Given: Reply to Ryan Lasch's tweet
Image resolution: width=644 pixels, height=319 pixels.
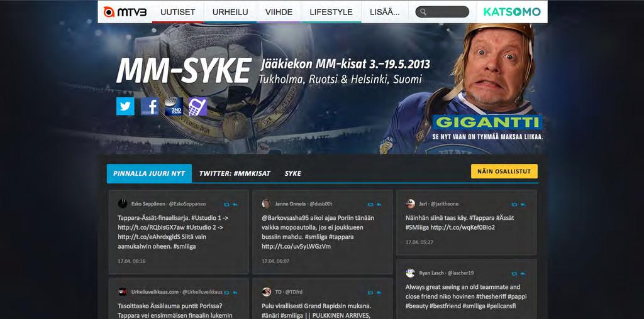Looking at the screenshot, I should point(523,274).
